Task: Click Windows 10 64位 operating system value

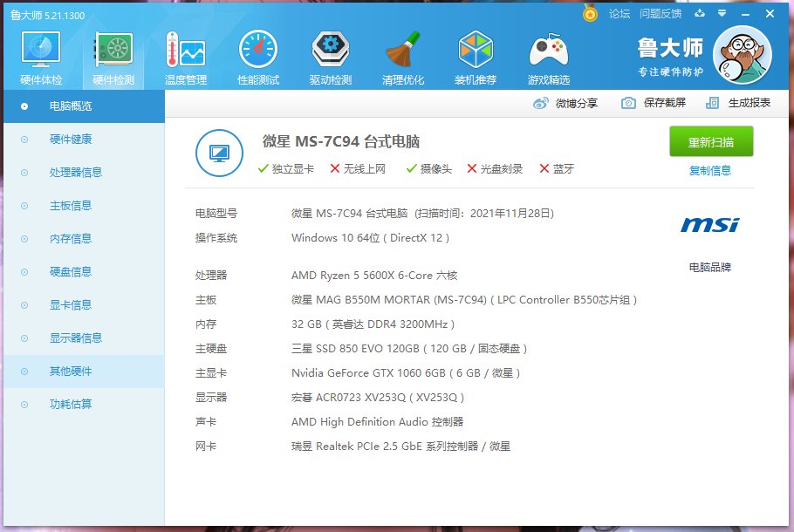Action: 370,238
